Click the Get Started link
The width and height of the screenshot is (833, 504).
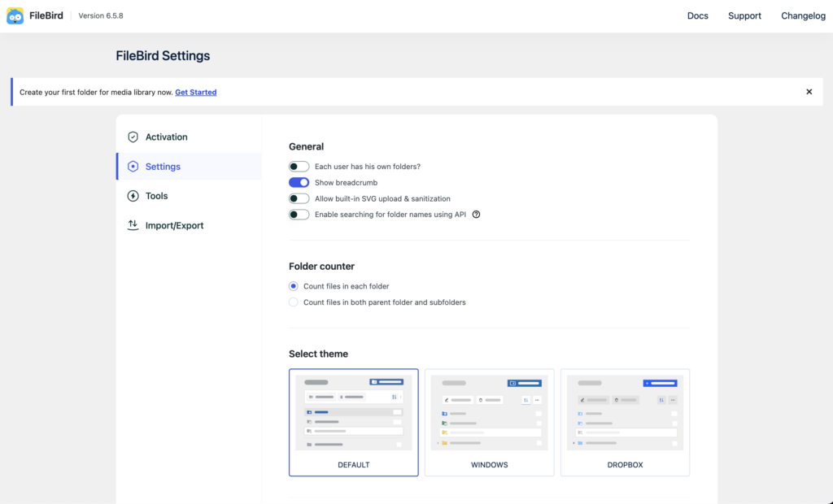click(195, 92)
